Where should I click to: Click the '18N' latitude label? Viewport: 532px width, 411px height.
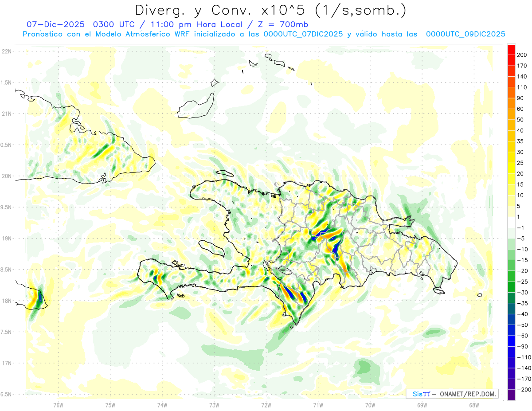pyautogui.click(x=6, y=301)
